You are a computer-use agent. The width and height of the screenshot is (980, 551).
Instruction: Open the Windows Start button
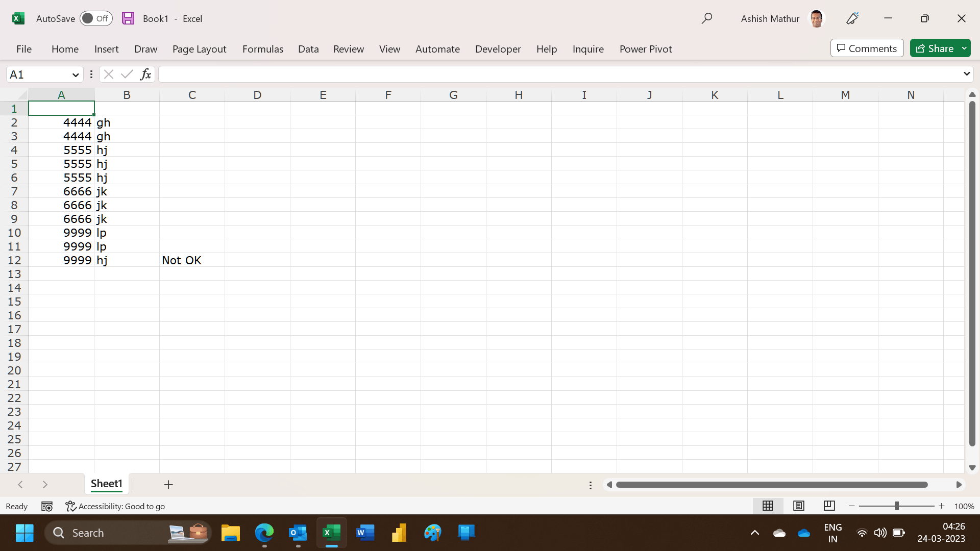coord(24,533)
